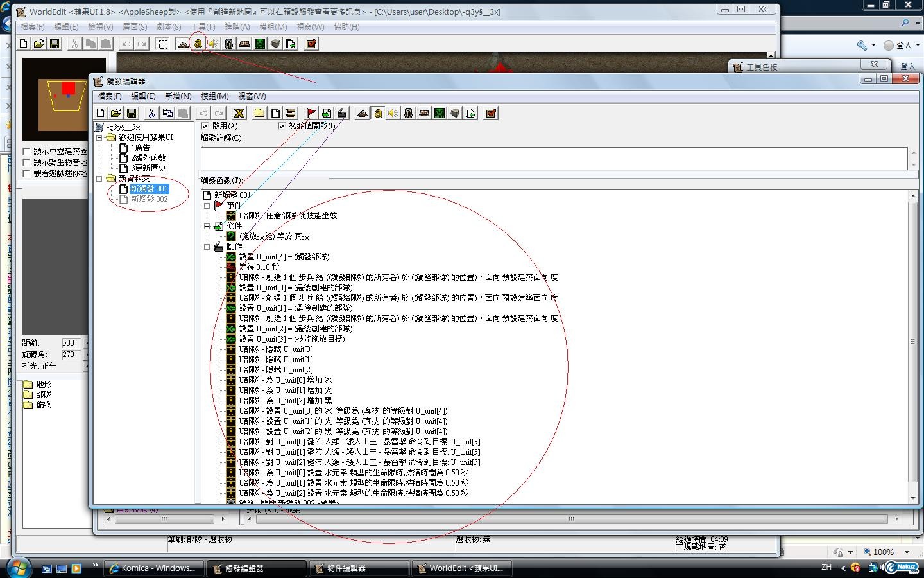
Task: Collapse the 動作 actions node
Action: [207, 247]
